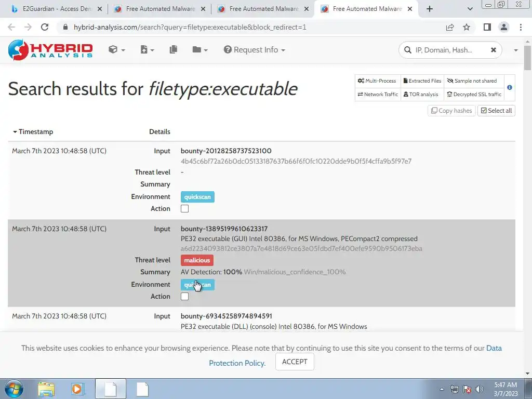Viewport: 532px width, 399px height.
Task: Tick action checkbox for bounty-13895199610623317
Action: point(184,297)
